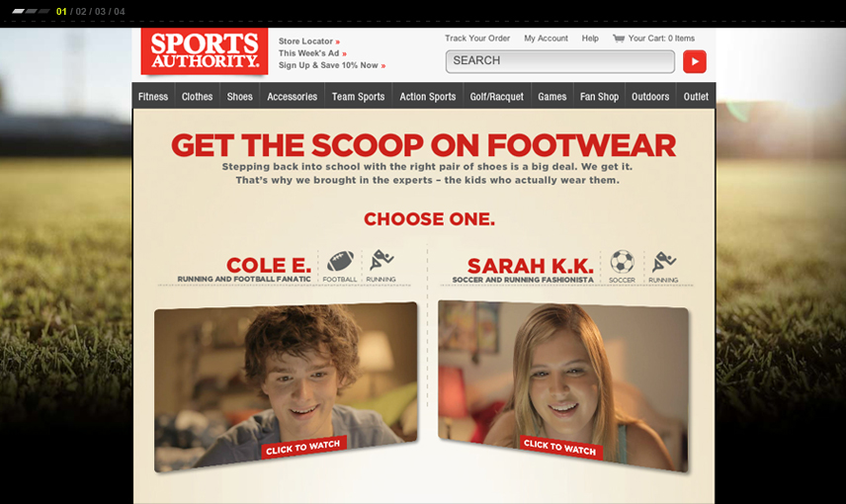Open the Fitness menu

[153, 97]
